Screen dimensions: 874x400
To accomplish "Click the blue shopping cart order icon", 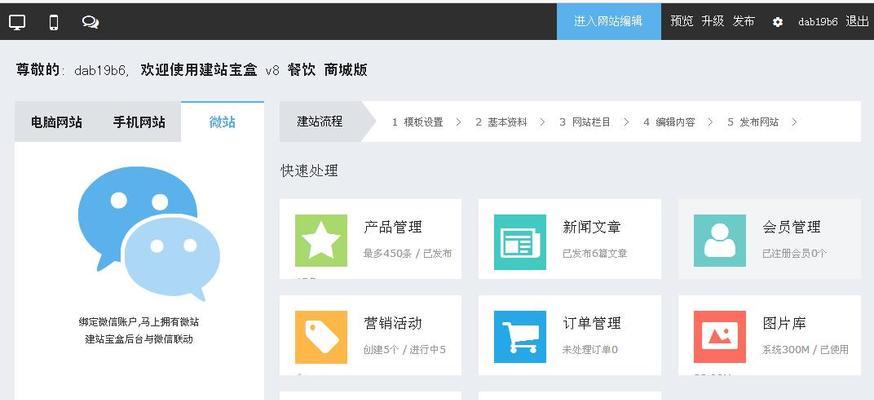I will [x=520, y=337].
